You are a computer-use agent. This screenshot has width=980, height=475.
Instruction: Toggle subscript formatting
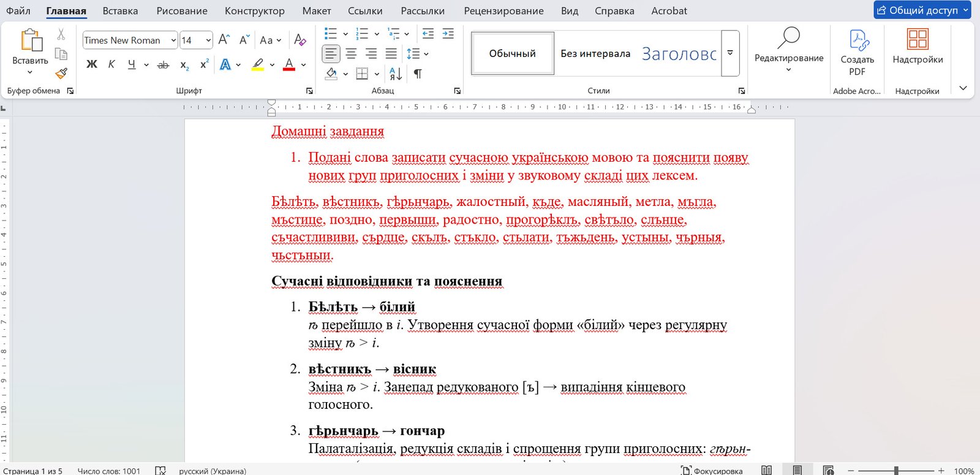point(184,64)
